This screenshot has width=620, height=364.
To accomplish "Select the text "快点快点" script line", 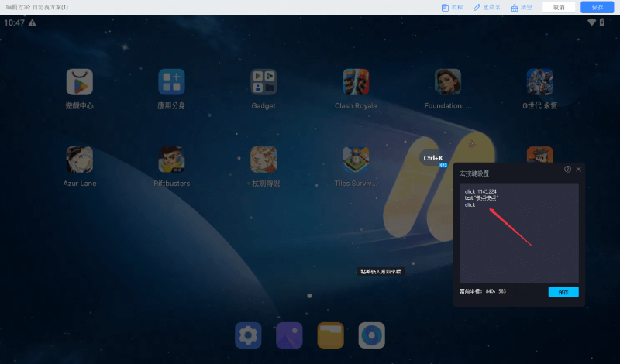I will click(x=481, y=198).
